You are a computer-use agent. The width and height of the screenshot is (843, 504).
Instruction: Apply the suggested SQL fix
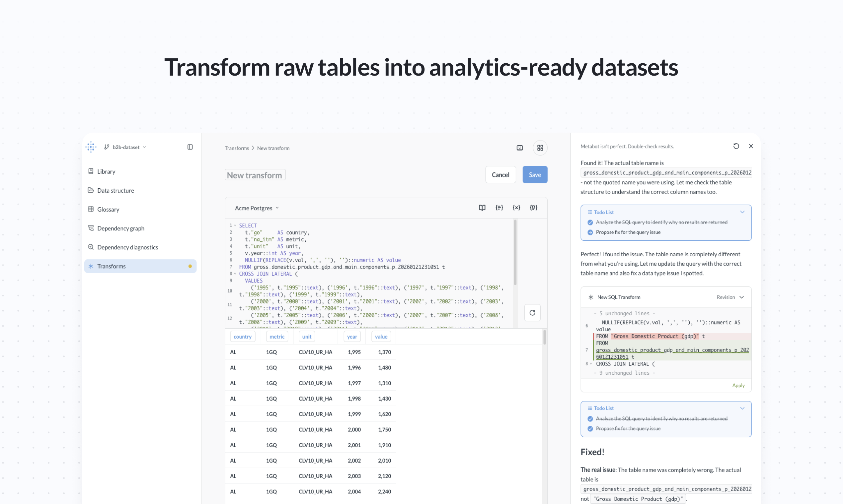(x=738, y=385)
